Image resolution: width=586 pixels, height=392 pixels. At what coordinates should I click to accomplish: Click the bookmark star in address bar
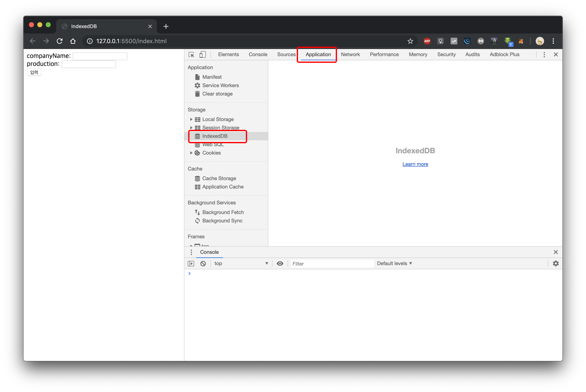(410, 41)
